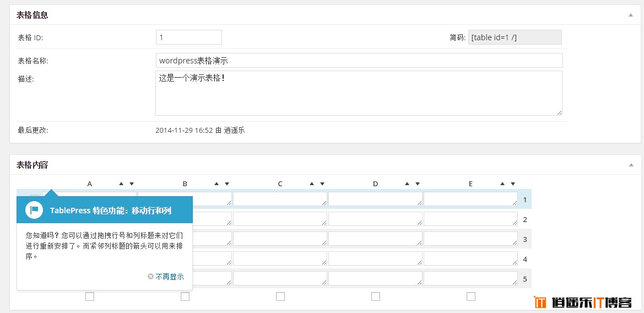The height and width of the screenshot is (313, 644).
Task: Select row number 5
Action: pyautogui.click(x=525, y=279)
